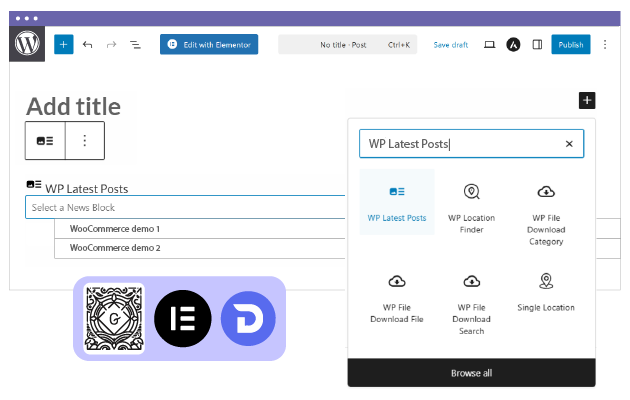Click the WordPress logo icon
Screen dimensions: 630x400
27,45
